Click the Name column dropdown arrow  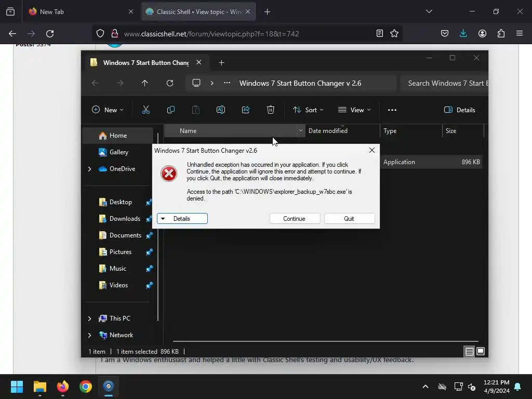pos(301,130)
